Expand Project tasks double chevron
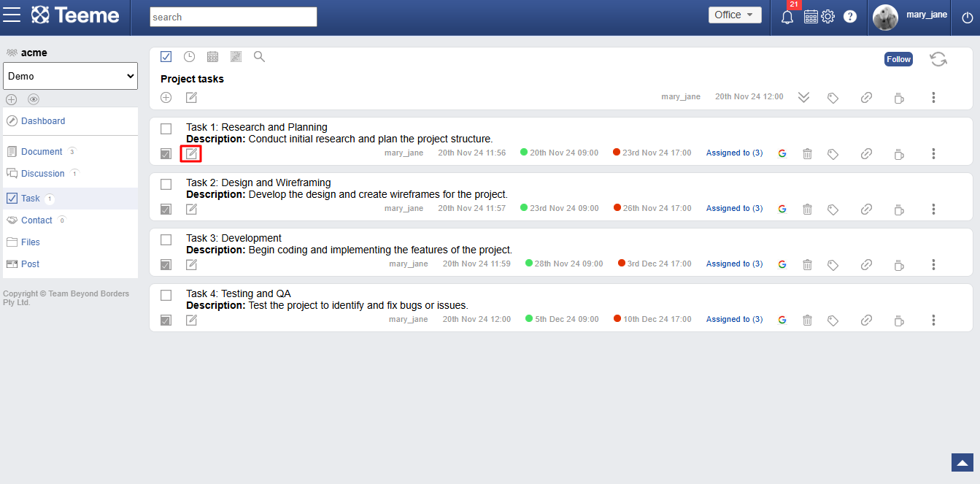 pos(803,97)
